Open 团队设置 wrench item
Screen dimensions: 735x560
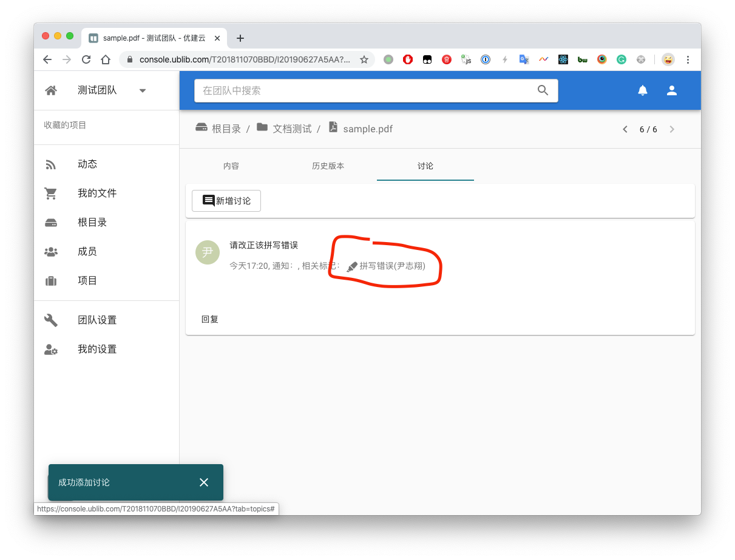coord(97,320)
